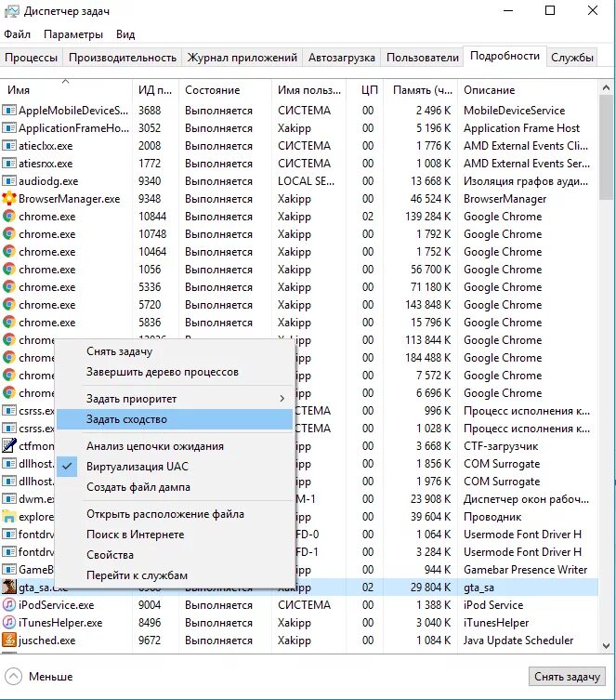Choose Поиск в Интернете
616x700 pixels.
click(x=175, y=535)
